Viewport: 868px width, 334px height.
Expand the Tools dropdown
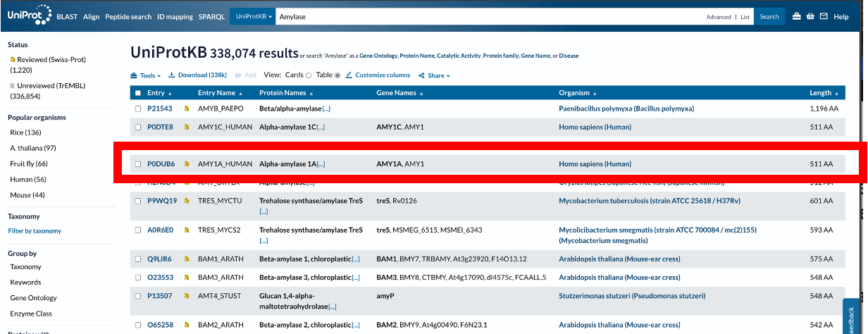click(x=146, y=75)
